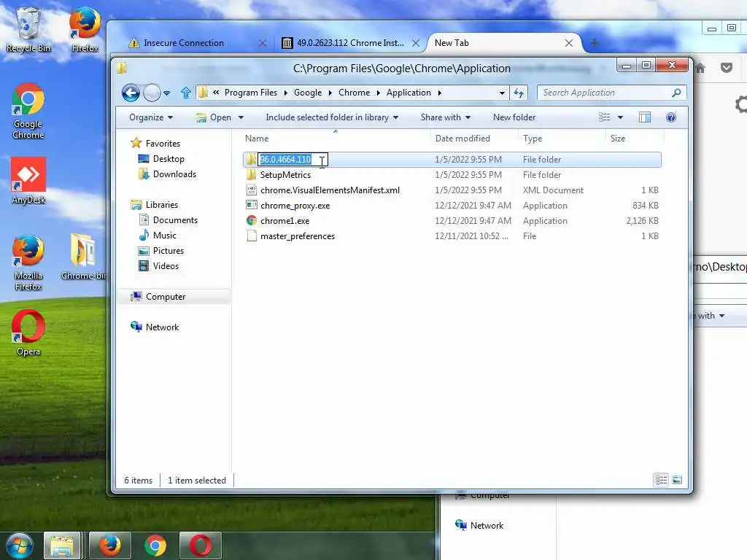Viewport: 747px width, 560px height.
Task: Select chrome_proxy.exe file
Action: pyautogui.click(x=295, y=205)
